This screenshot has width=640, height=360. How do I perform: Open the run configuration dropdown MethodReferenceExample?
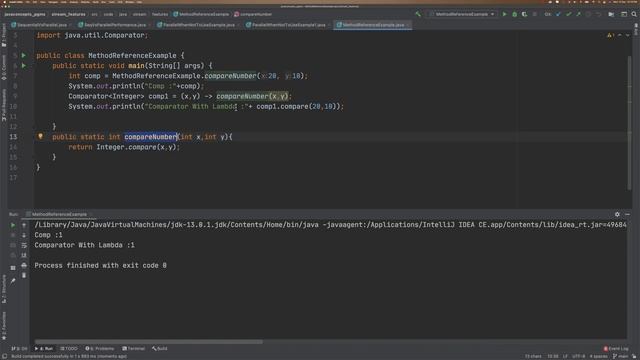click(x=462, y=14)
